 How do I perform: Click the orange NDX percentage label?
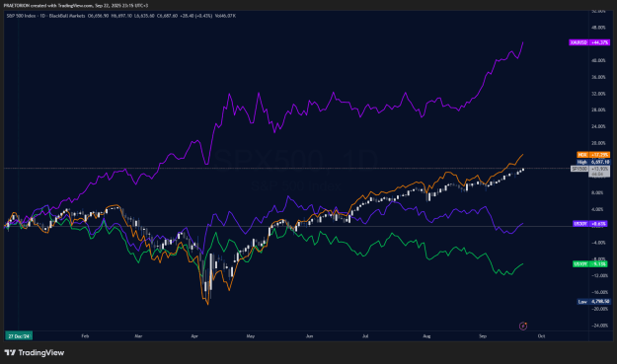593,155
